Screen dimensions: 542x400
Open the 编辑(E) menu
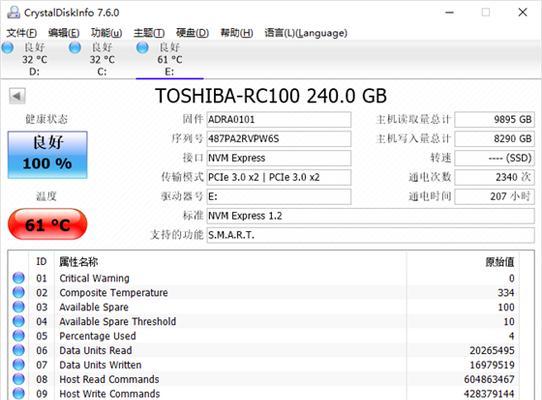64,33
